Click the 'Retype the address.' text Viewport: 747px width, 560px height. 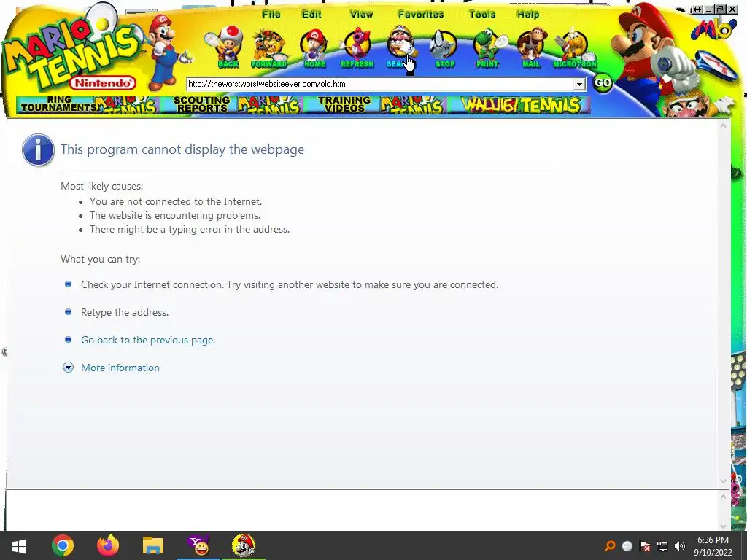(x=125, y=312)
